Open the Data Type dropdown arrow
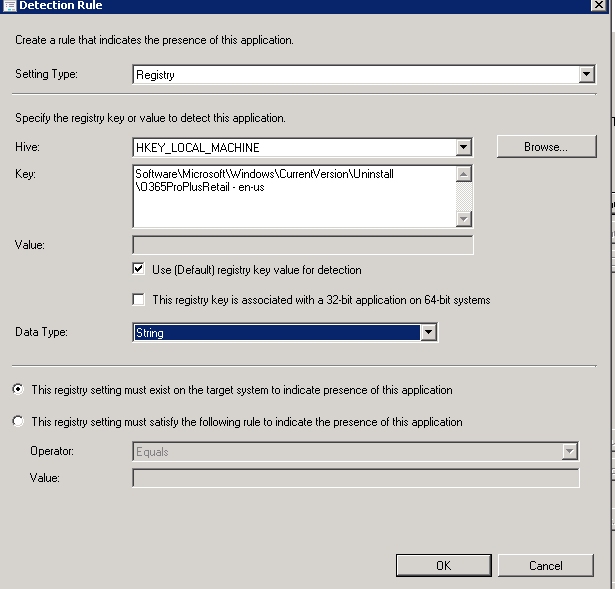The height and width of the screenshot is (589, 615). [428, 333]
